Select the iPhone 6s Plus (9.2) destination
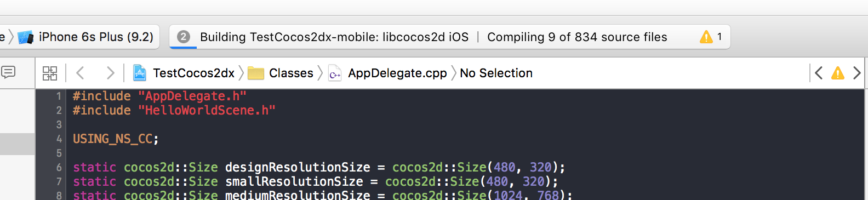Screen dimensions: 868x200 coord(96,37)
